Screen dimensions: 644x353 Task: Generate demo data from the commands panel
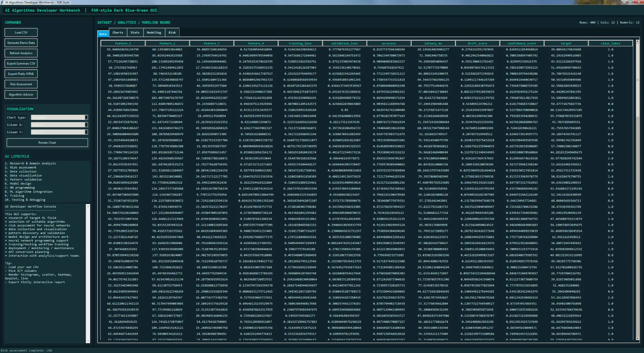(x=21, y=43)
